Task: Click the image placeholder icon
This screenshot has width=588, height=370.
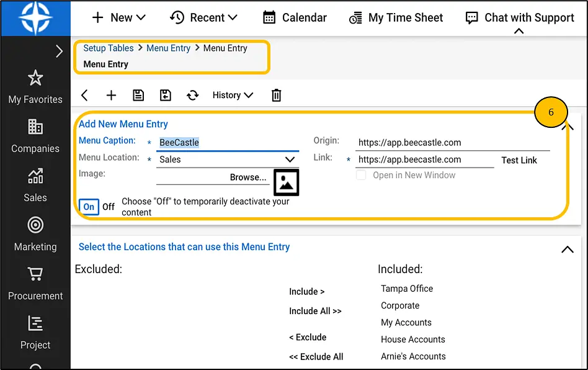Action: coord(286,183)
